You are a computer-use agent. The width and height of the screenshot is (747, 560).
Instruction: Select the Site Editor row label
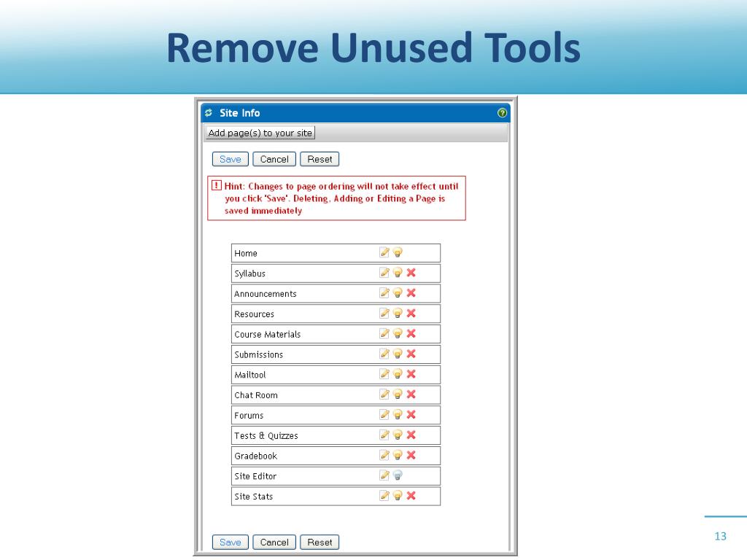(x=255, y=476)
